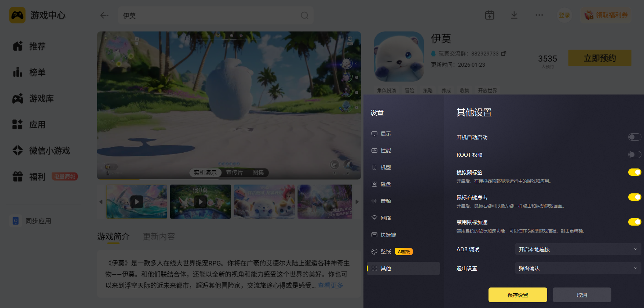Click the AI壁纸 badge
This screenshot has width=644, height=308.
click(x=404, y=252)
